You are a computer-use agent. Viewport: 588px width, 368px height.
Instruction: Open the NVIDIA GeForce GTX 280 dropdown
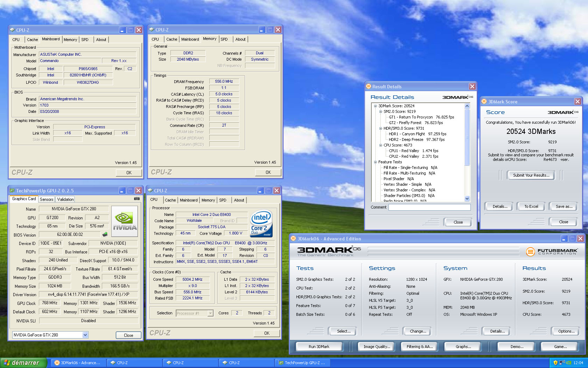tap(85, 335)
